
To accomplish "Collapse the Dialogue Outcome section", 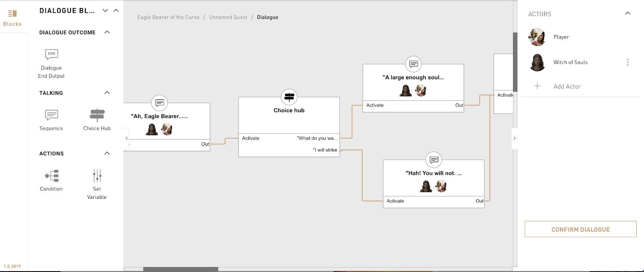I will click(107, 32).
